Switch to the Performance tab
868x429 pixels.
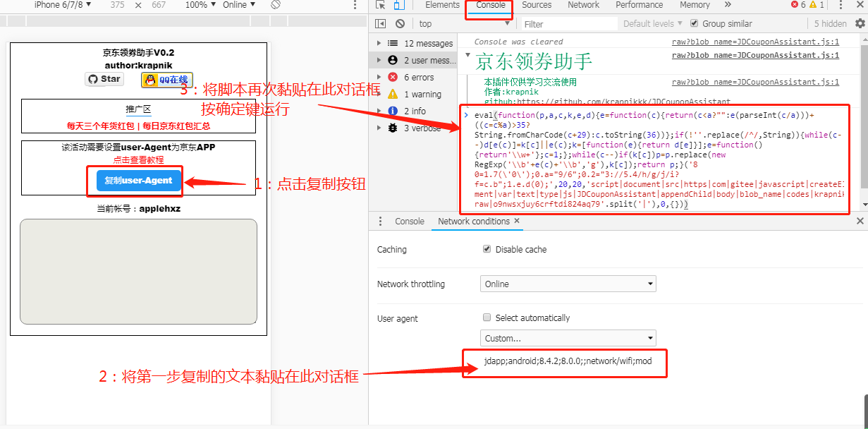[639, 5]
